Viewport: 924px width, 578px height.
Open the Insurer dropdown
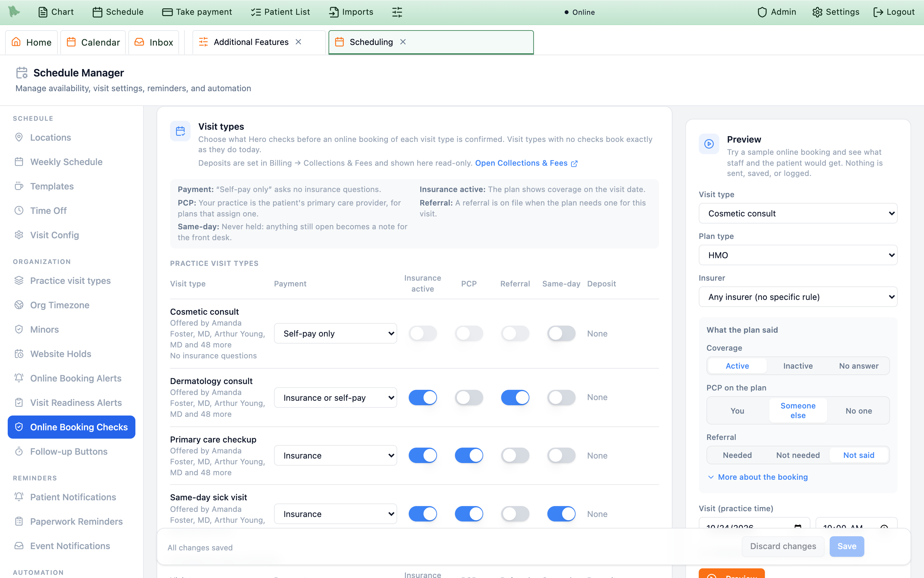pos(798,297)
